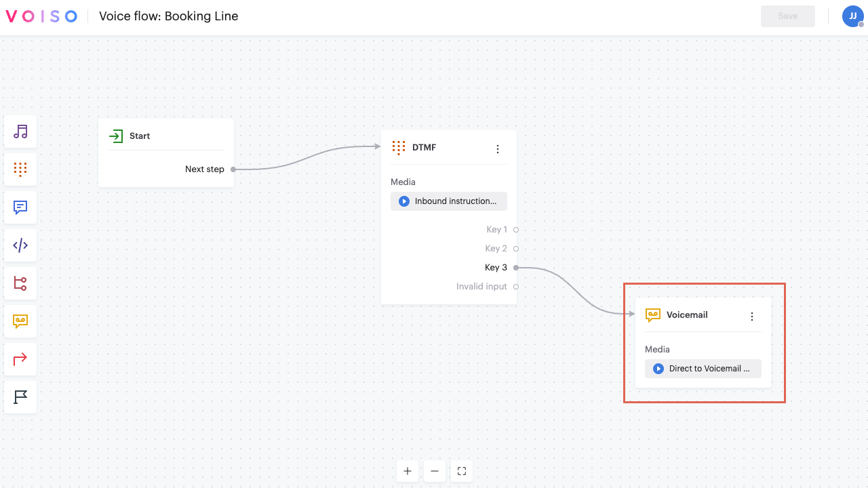This screenshot has width=868, height=488.
Task: Open the Voicemail node three-dot menu
Action: coord(751,317)
